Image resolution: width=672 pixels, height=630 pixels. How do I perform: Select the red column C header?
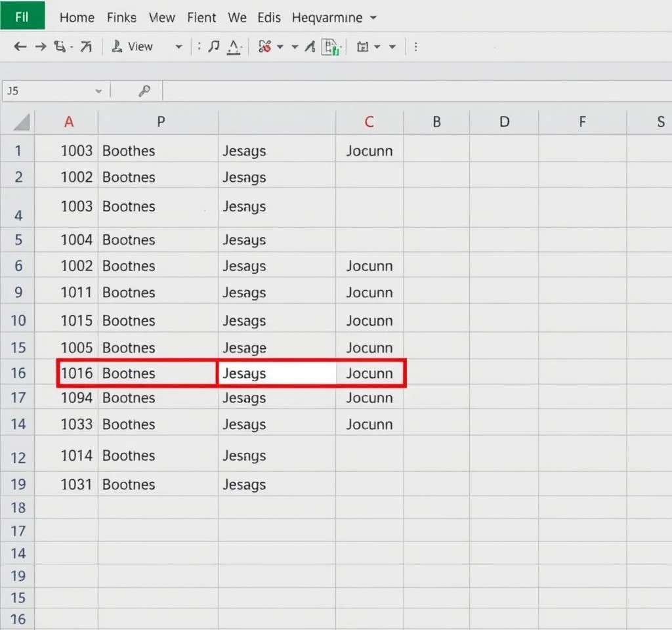(x=369, y=122)
